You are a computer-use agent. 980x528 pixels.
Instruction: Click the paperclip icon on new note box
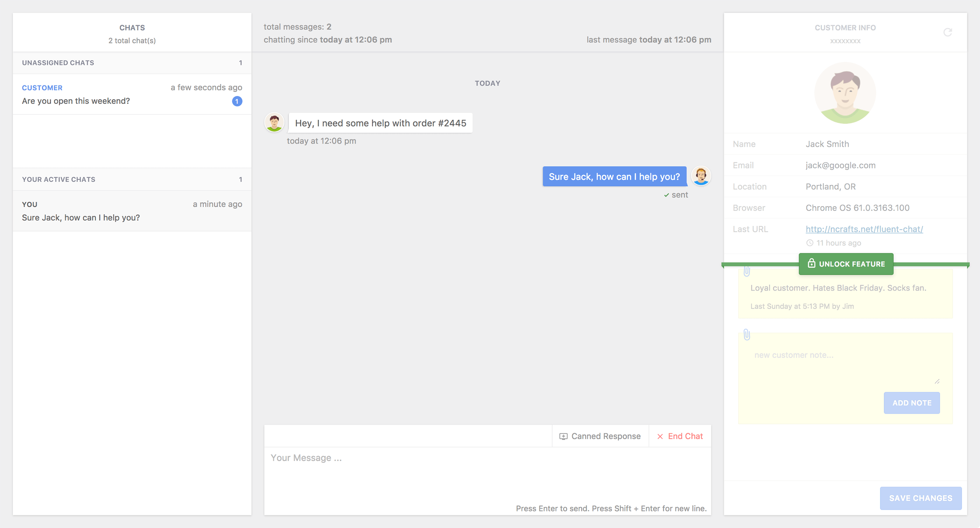(747, 335)
